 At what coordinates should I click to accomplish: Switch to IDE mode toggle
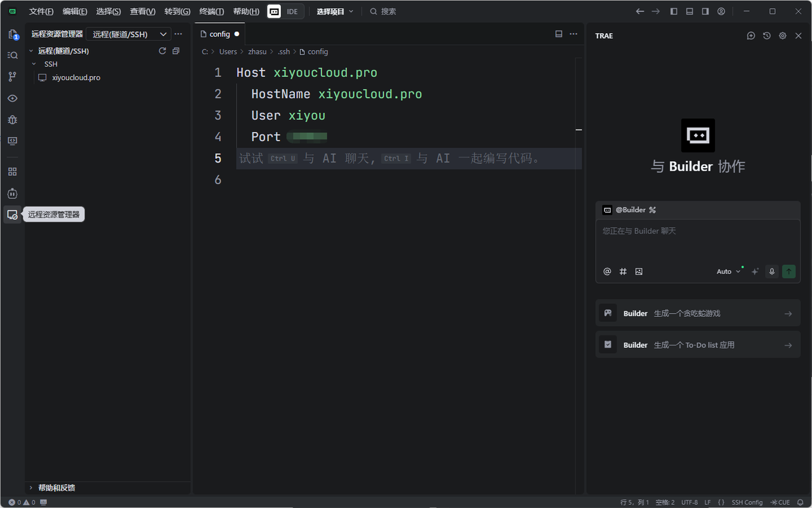[292, 11]
